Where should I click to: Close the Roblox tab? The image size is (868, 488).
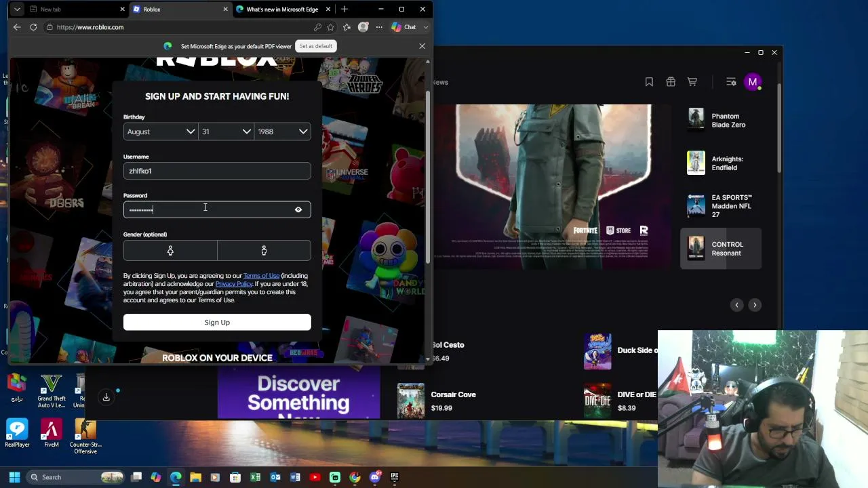[x=225, y=9]
